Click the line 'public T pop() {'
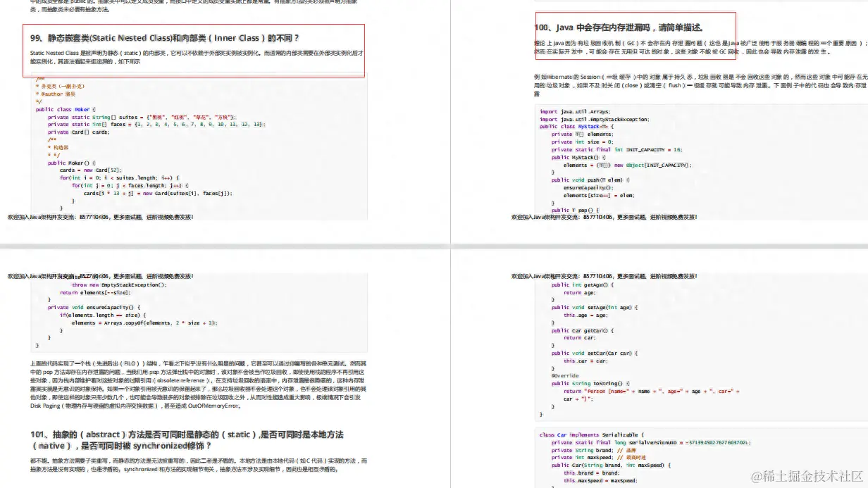The width and height of the screenshot is (868, 488). (x=574, y=210)
